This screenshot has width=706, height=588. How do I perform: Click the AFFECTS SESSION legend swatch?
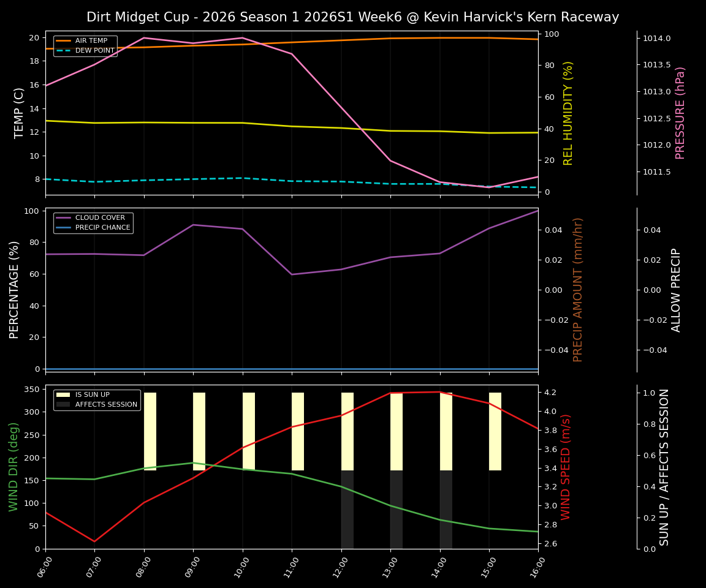tap(63, 404)
